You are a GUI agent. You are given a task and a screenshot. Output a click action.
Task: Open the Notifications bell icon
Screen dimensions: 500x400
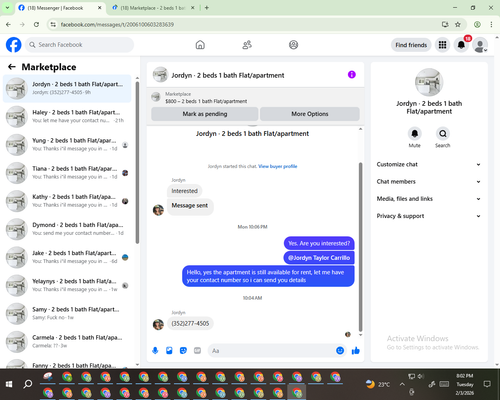tap(461, 45)
